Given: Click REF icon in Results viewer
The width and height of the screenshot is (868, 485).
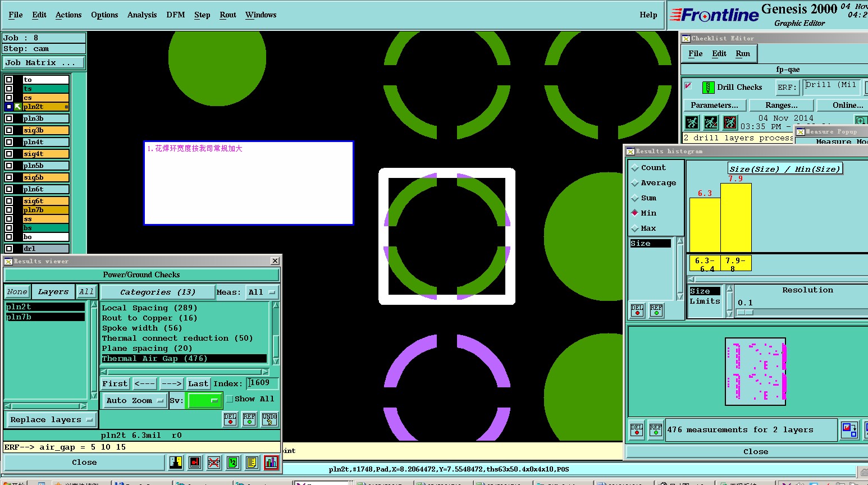Looking at the screenshot, I should [249, 419].
